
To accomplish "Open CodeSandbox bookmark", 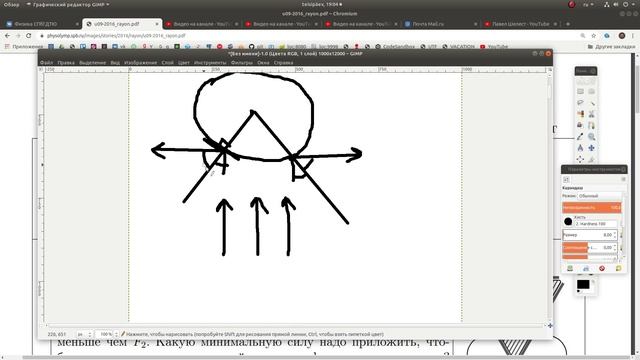I will 395,47.
